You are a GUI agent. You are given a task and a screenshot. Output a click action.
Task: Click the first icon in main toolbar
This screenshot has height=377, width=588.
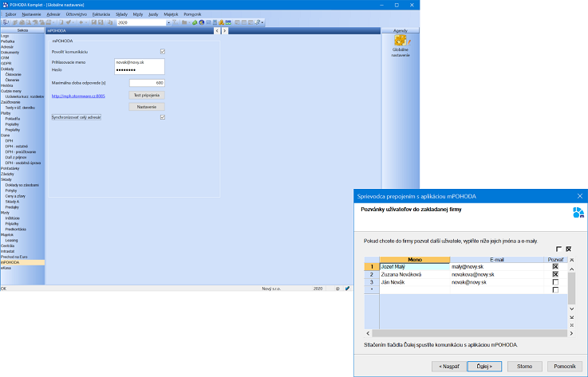point(6,22)
